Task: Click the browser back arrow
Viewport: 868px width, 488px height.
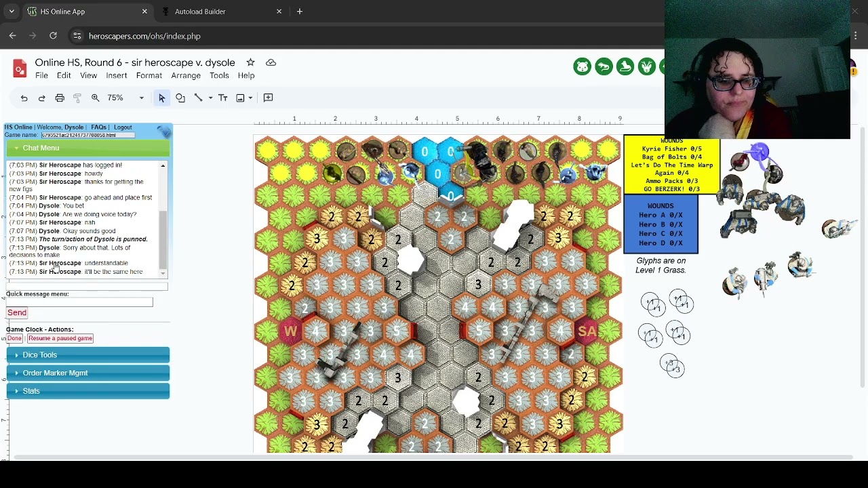Action: tap(12, 36)
